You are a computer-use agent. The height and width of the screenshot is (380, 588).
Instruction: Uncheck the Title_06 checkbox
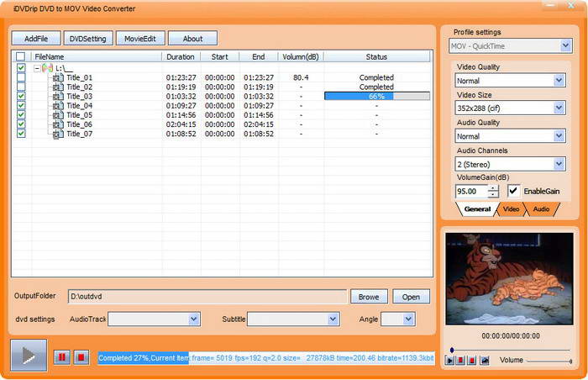pyautogui.click(x=21, y=124)
